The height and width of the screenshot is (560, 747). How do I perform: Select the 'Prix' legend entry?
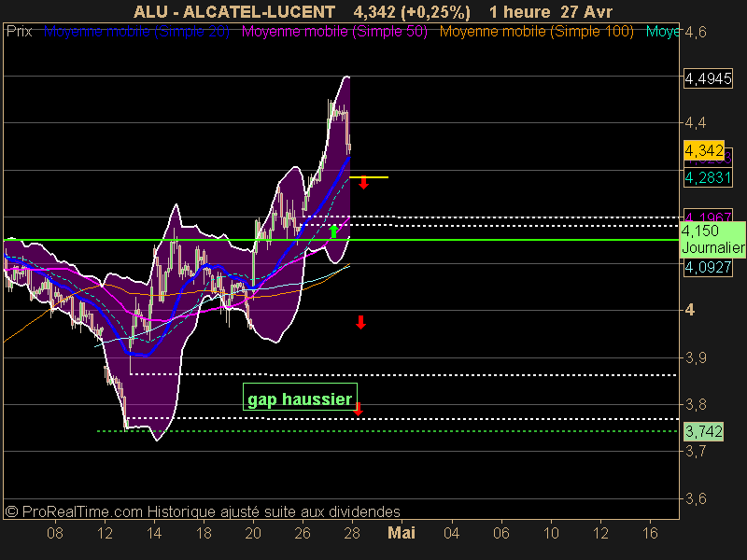(19, 32)
